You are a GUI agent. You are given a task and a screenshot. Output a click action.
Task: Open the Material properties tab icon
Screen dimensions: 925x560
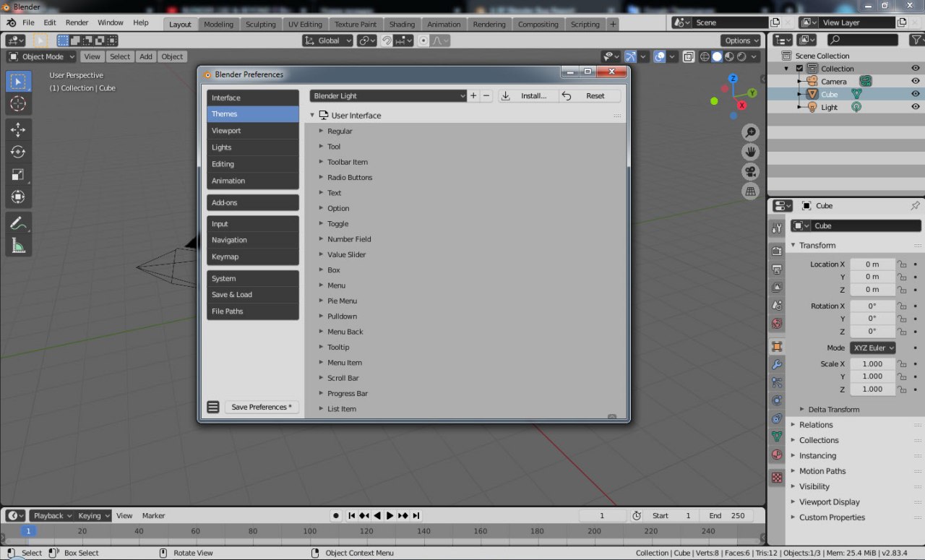(x=777, y=455)
